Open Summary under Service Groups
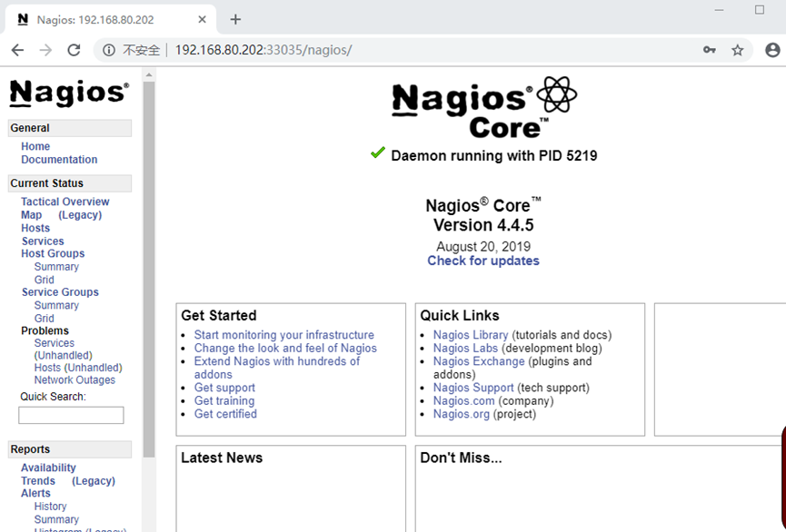 56,305
